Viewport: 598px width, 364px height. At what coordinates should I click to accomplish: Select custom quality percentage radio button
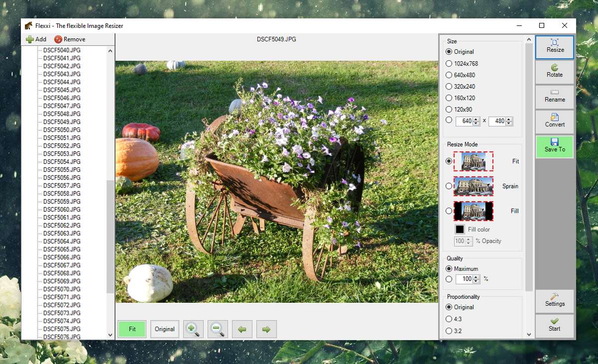pos(449,279)
